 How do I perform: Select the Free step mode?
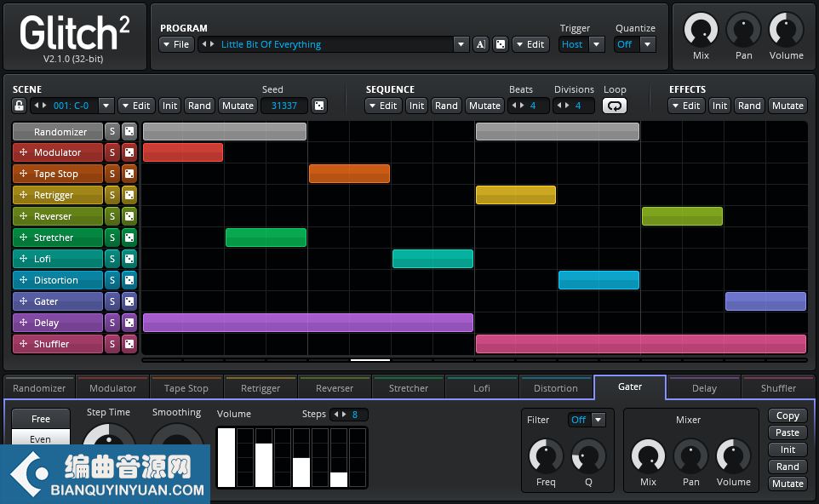[x=41, y=419]
